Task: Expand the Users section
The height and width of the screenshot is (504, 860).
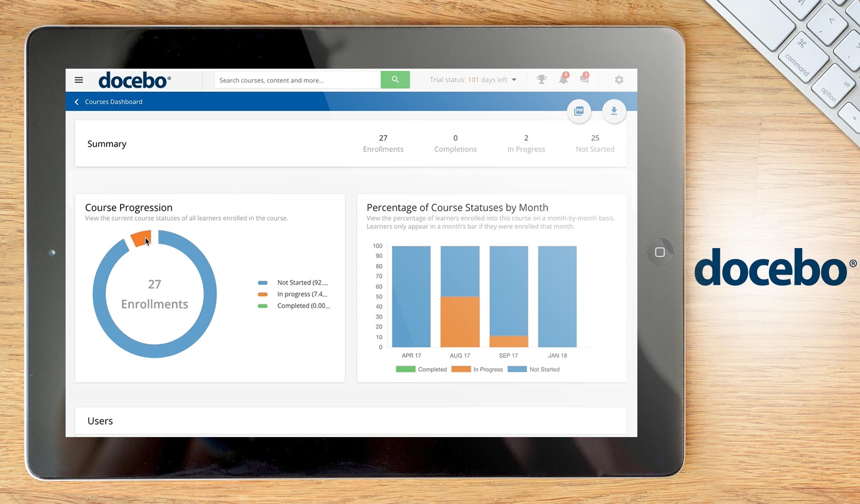Action: pyautogui.click(x=100, y=420)
